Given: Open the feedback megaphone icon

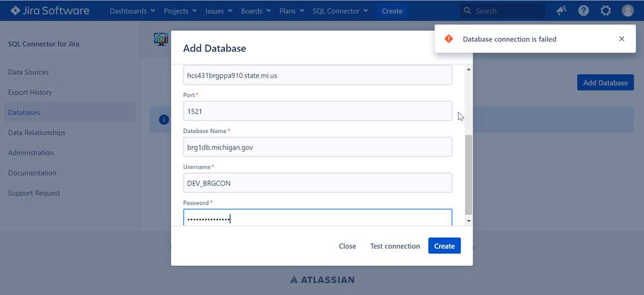Looking at the screenshot, I should tap(561, 11).
